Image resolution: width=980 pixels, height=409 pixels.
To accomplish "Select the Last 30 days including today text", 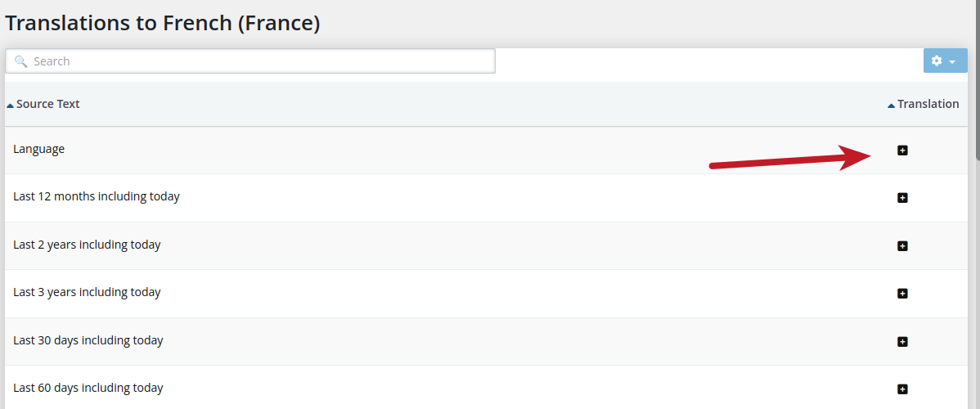I will click(88, 340).
